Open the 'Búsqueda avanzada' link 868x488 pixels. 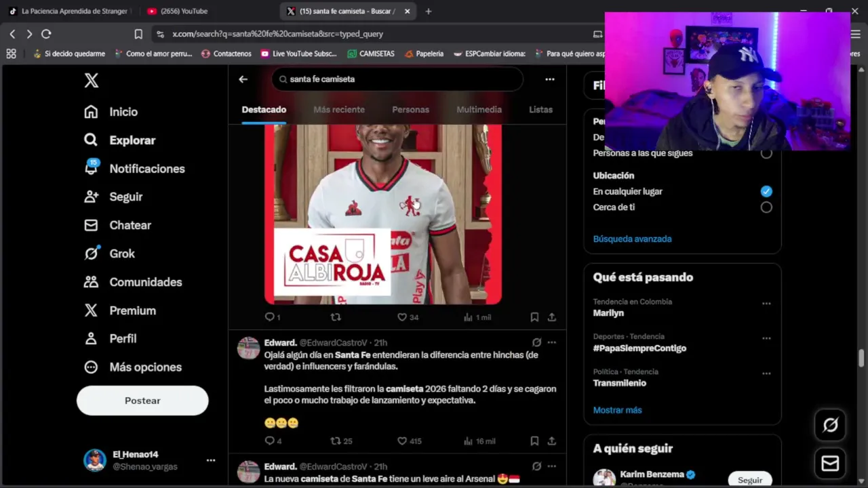click(x=633, y=239)
